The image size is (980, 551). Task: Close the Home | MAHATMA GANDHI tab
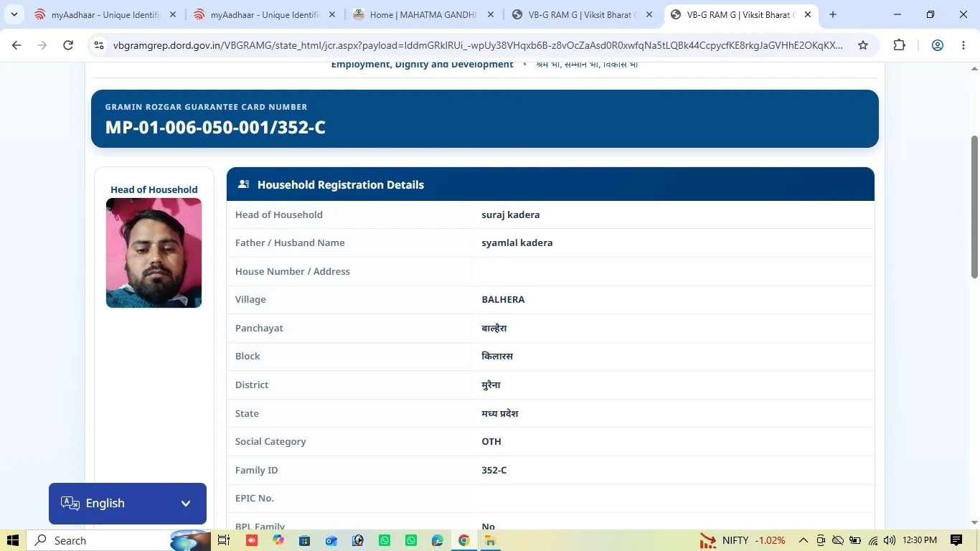[x=491, y=14]
